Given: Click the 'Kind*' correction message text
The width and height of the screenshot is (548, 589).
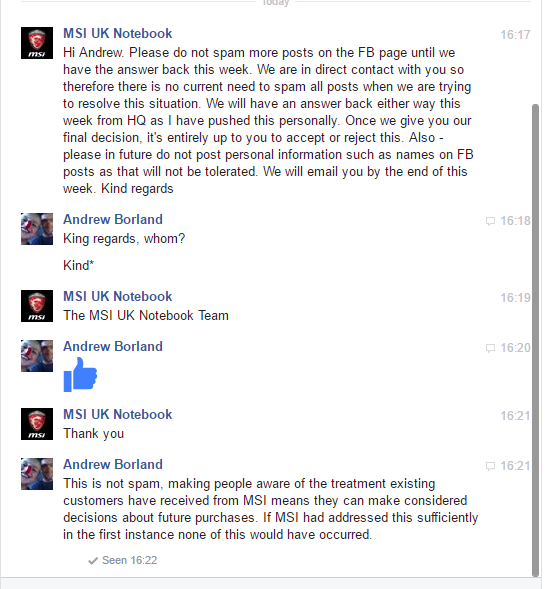Looking at the screenshot, I should pos(79,266).
